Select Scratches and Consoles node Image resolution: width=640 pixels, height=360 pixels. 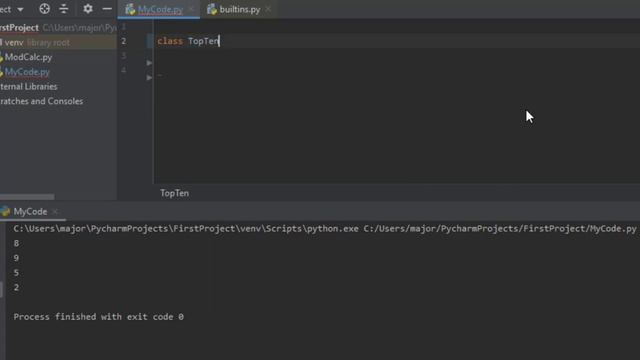tap(41, 101)
